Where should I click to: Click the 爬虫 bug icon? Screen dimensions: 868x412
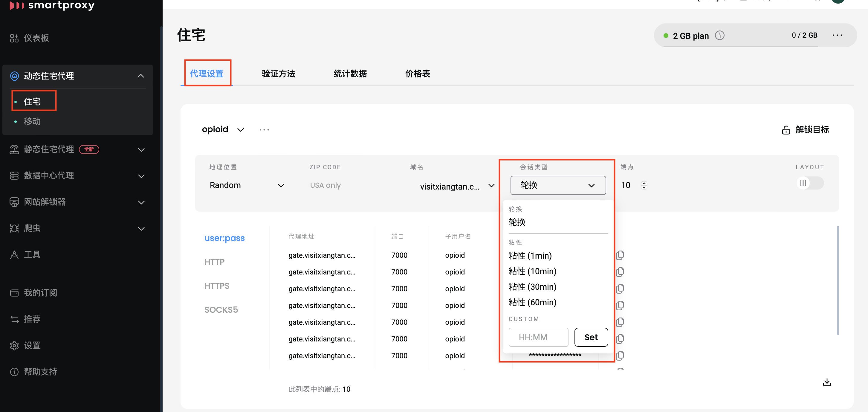click(14, 228)
